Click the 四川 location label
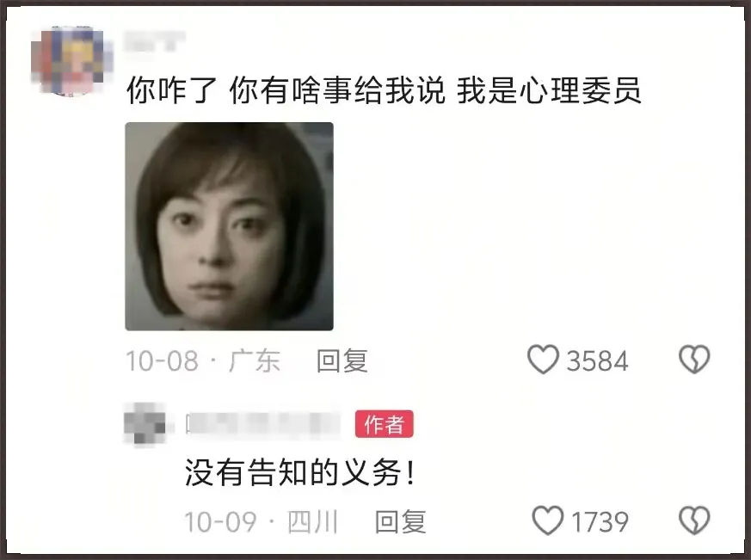This screenshot has height=560, width=751. tap(313, 521)
